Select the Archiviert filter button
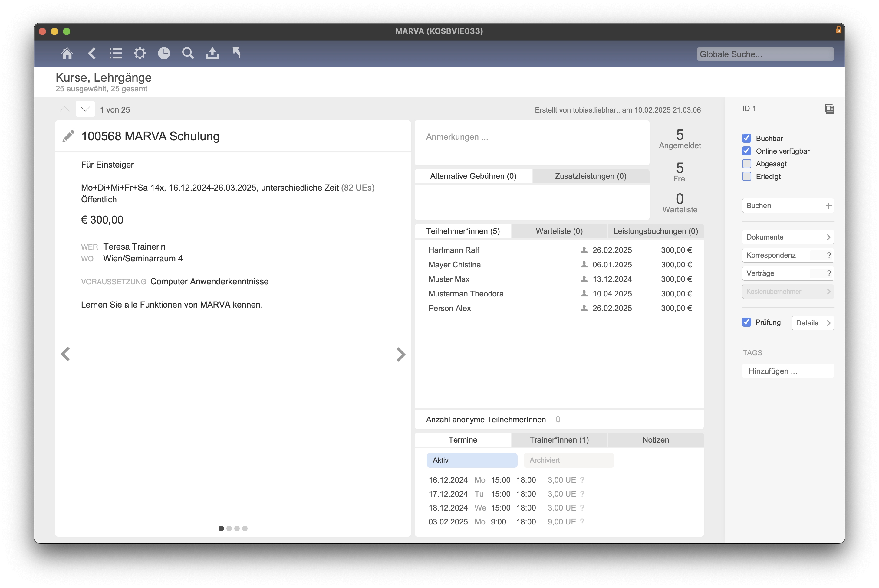This screenshot has height=588, width=879. click(x=568, y=460)
